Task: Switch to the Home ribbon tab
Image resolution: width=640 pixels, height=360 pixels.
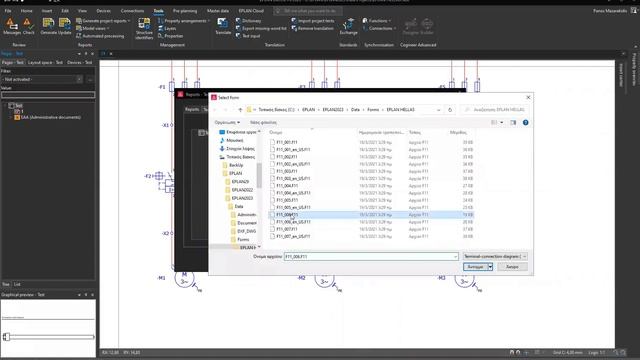Action: click(27, 11)
